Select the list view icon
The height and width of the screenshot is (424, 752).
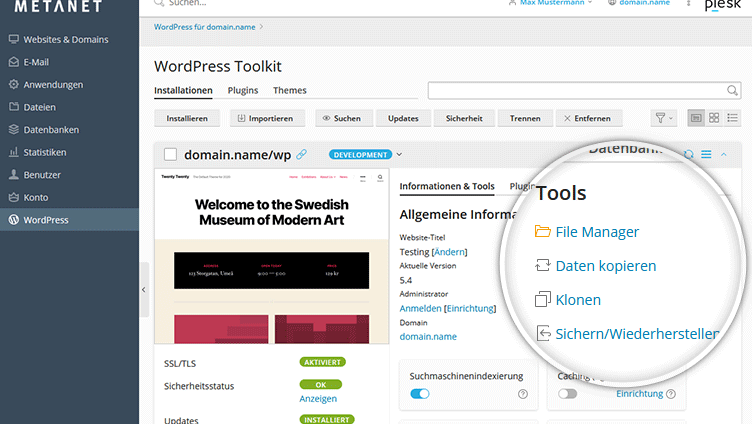(x=732, y=118)
